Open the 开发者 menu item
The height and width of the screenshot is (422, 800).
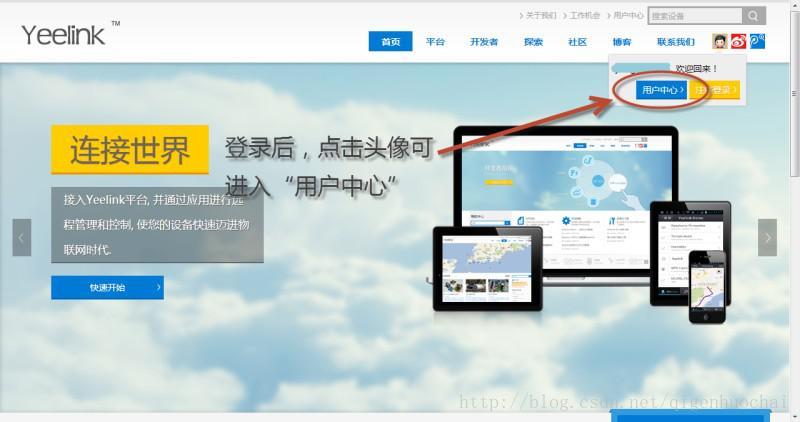484,41
